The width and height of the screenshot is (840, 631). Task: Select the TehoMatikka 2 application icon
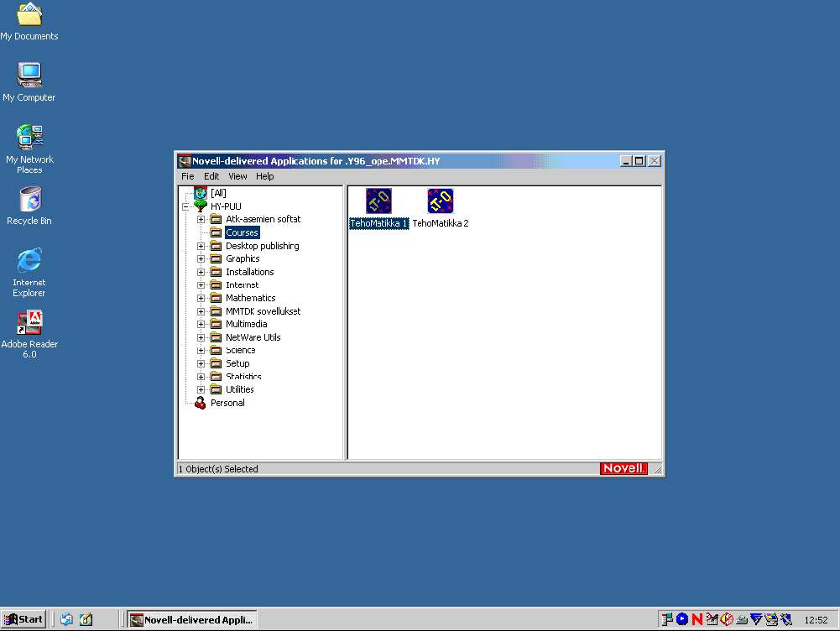click(441, 201)
